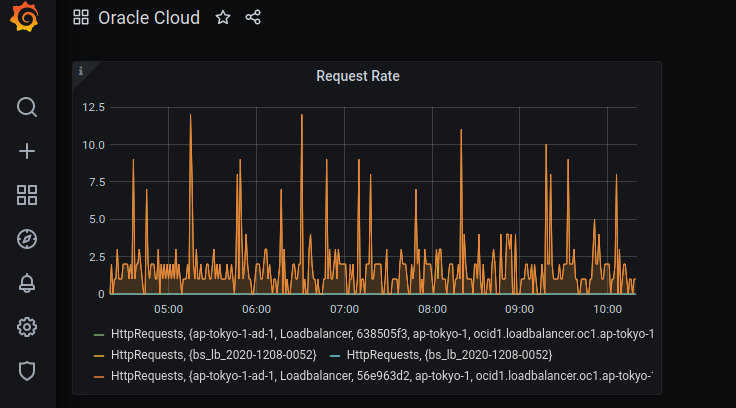Toggle the 638505f3 Loadbalancer legend series
736x408 pixels.
382,334
